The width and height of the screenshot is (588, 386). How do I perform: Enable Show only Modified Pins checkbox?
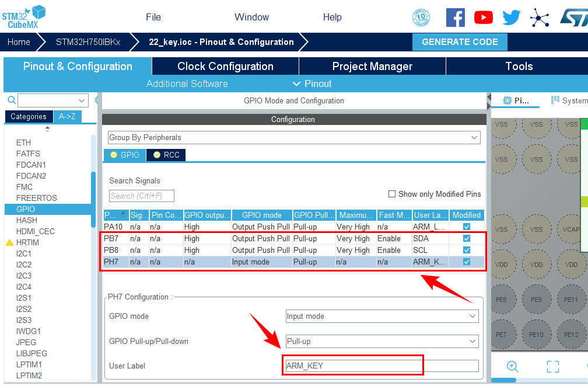click(x=392, y=194)
